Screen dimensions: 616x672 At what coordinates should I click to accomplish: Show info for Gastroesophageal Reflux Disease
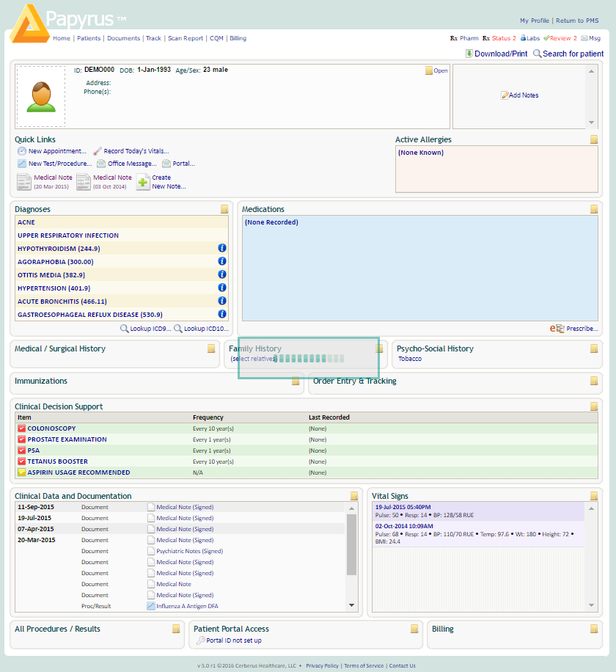222,314
